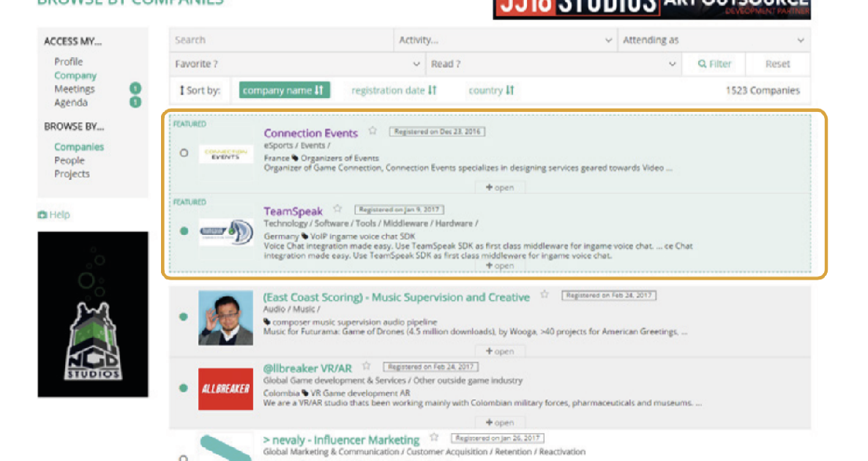Image resolution: width=868 pixels, height=461 pixels.
Task: Open the TeamSpeak logo thumbnail
Action: click(226, 232)
